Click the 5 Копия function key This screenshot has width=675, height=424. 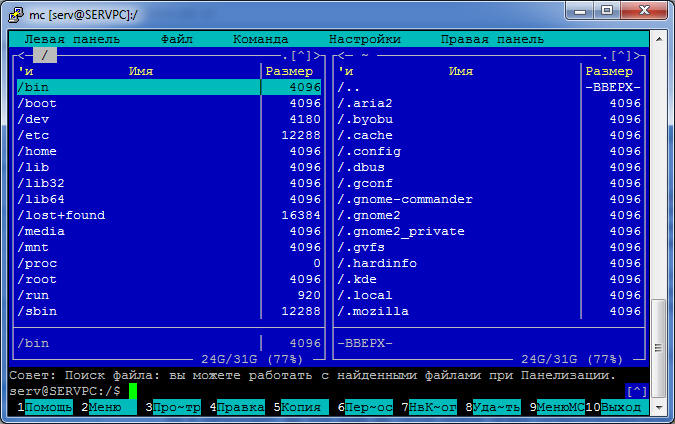tap(301, 407)
